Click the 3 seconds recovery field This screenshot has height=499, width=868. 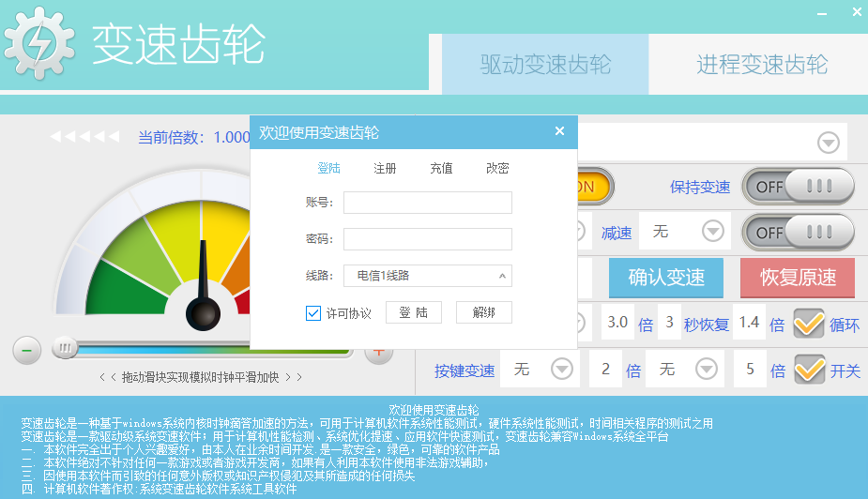[x=669, y=322]
